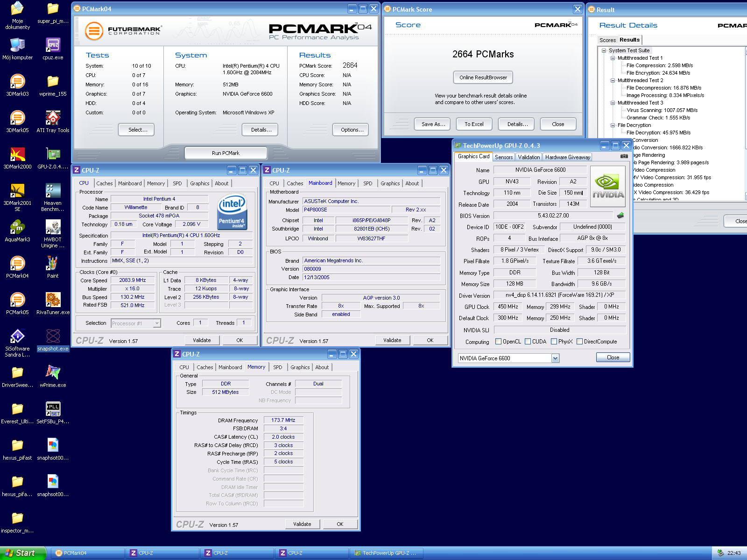Open SPD tab in the Memory CPU-Z window
Viewport: 747px width, 560px height.
tap(278, 367)
